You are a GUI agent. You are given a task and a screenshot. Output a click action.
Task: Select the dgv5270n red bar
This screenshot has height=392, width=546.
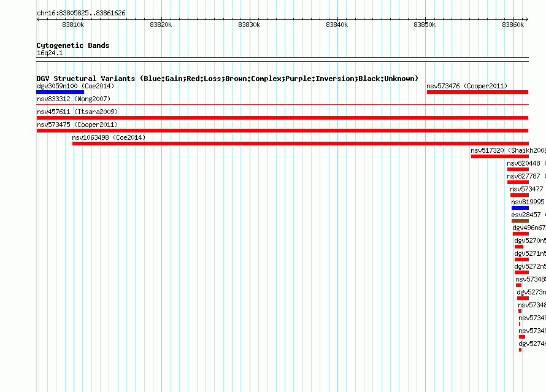tap(519, 247)
